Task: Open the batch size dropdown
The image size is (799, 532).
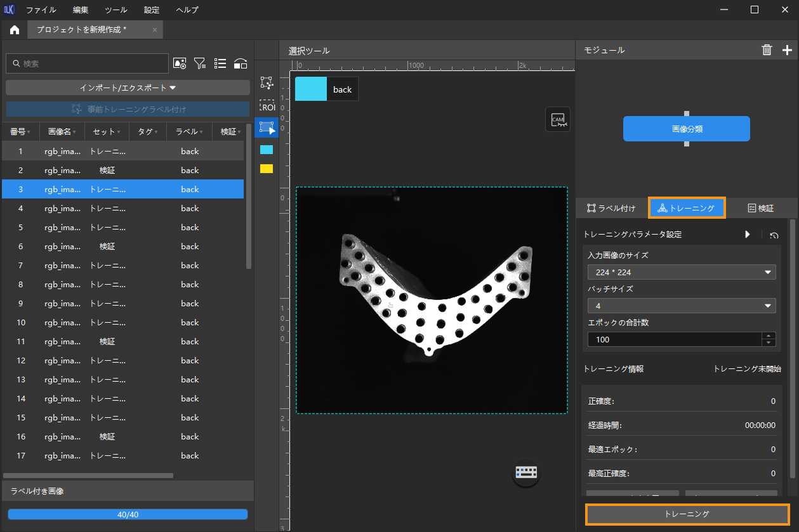Action: pos(682,306)
